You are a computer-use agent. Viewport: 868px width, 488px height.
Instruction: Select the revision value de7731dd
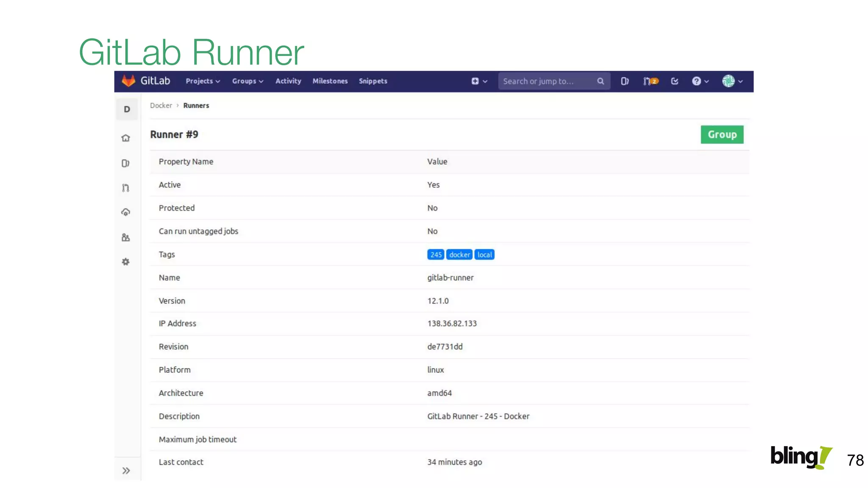coord(445,347)
